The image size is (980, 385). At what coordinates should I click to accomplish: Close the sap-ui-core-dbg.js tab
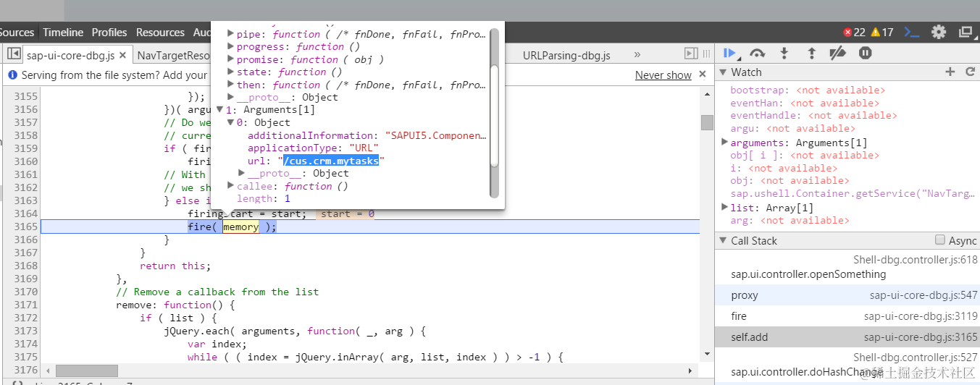pos(123,55)
